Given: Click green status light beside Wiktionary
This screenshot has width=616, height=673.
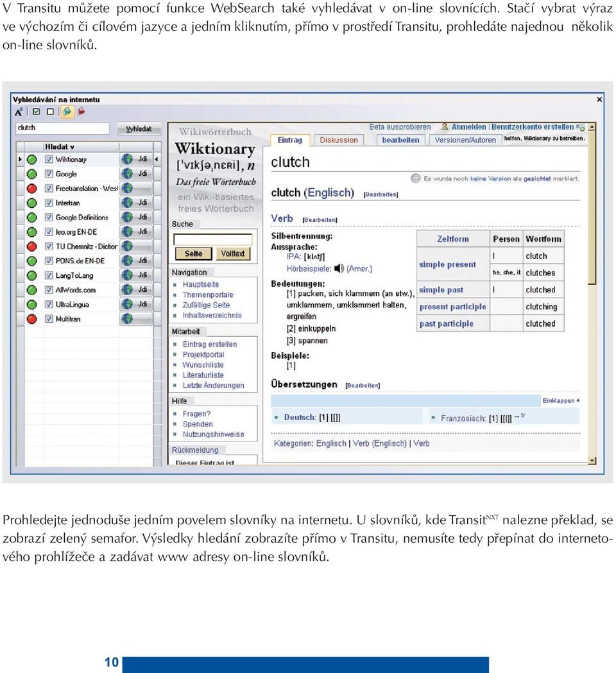Looking at the screenshot, I should (32, 160).
